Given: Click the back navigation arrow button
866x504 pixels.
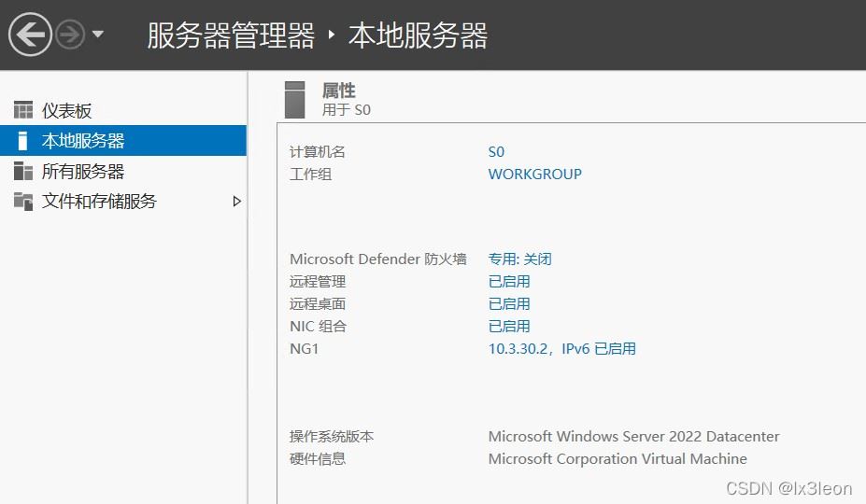Looking at the screenshot, I should (x=31, y=35).
